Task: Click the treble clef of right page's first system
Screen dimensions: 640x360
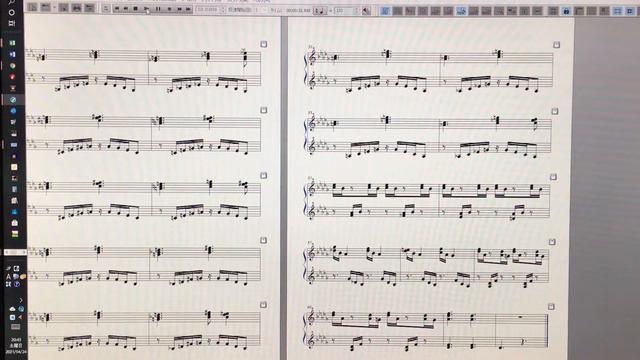Action: click(x=313, y=57)
